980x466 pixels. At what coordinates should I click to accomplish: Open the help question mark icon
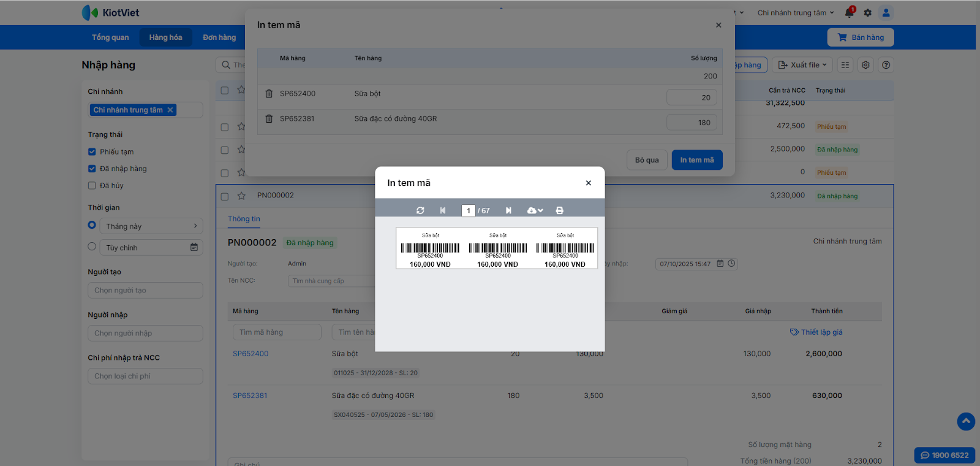886,65
